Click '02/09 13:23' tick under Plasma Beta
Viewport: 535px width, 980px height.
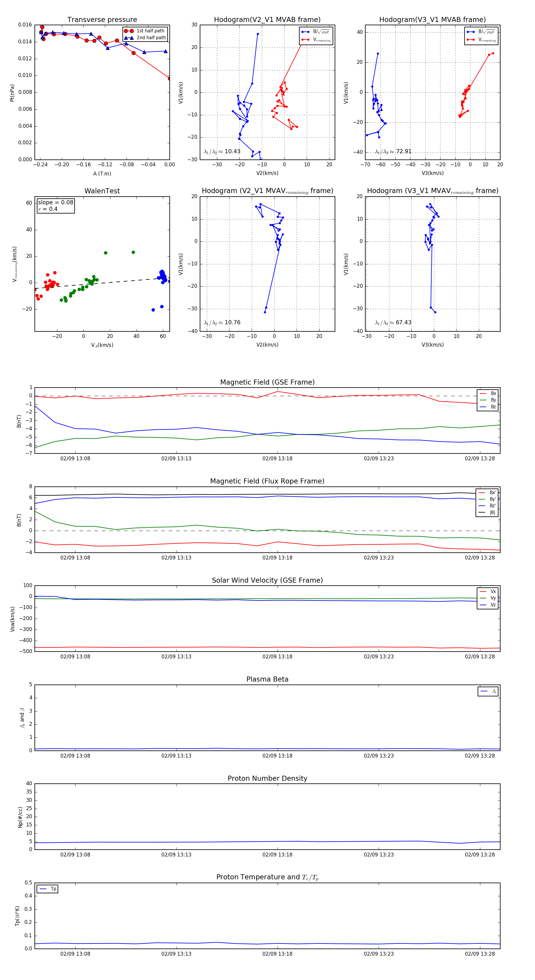tap(379, 756)
